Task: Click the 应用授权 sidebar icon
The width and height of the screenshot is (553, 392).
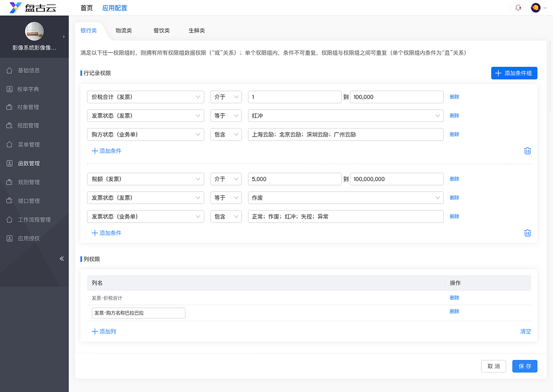Action: tap(10, 238)
